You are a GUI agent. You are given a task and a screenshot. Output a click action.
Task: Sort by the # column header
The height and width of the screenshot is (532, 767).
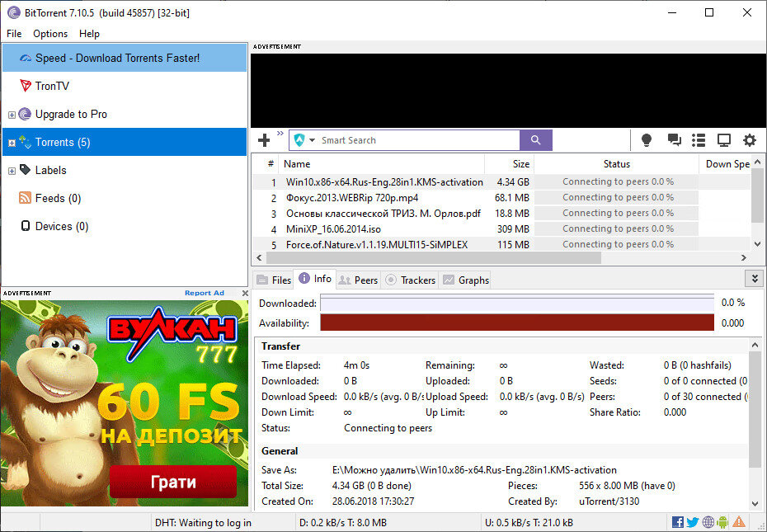pos(266,164)
